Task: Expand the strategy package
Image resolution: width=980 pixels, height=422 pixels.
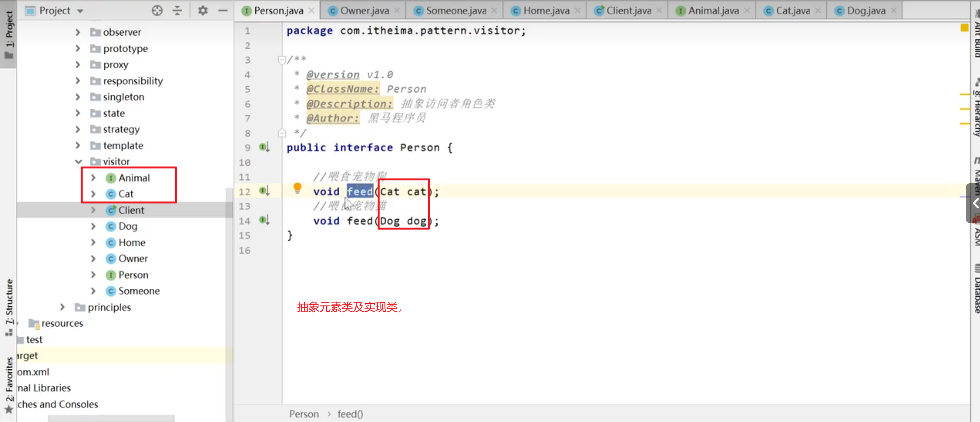Action: coord(78,129)
